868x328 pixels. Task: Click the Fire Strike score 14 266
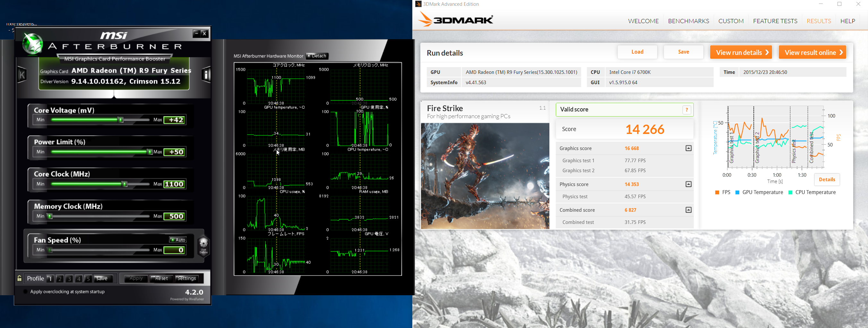645,129
